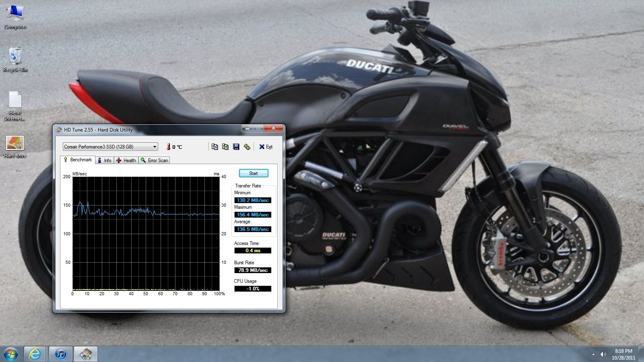This screenshot has width=644, height=362.
Task: Click the burst rate 78.9 MB/sec value
Action: pyautogui.click(x=253, y=270)
